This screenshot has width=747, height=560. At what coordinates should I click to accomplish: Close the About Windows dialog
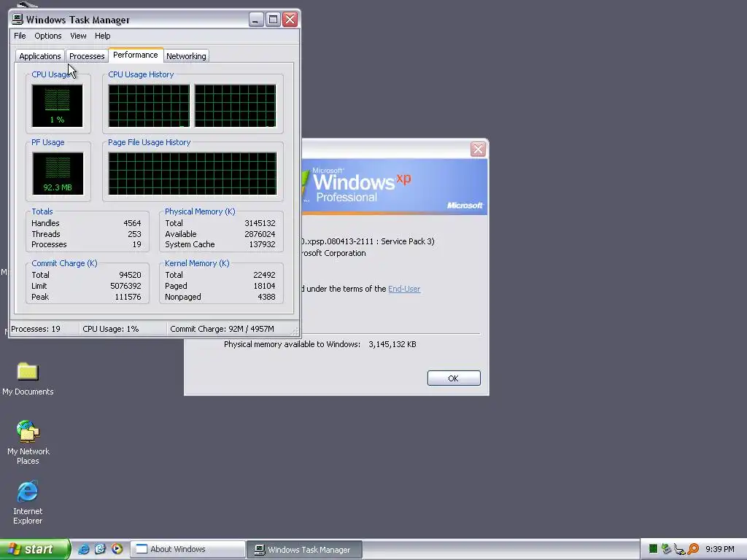coord(478,149)
